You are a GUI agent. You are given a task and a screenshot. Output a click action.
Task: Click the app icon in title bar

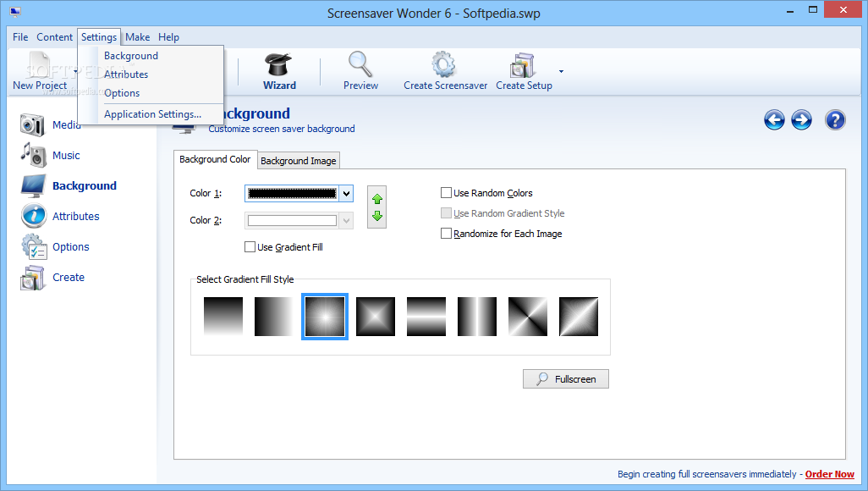coord(15,12)
